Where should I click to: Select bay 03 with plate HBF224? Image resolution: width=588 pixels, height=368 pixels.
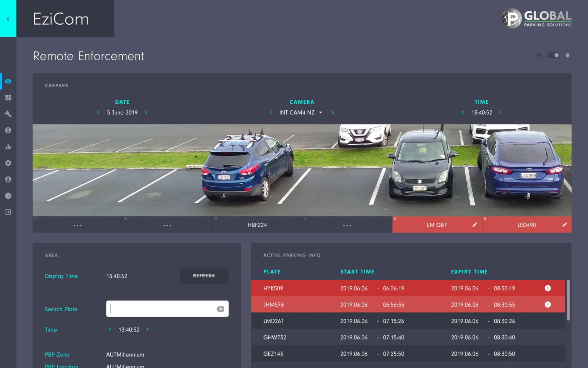tap(257, 224)
